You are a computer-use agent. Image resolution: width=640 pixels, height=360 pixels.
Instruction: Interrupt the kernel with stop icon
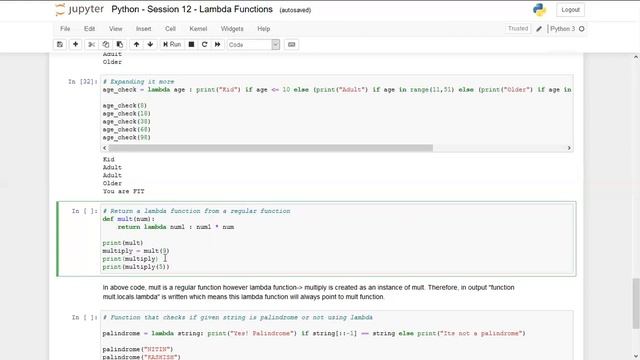point(191,44)
